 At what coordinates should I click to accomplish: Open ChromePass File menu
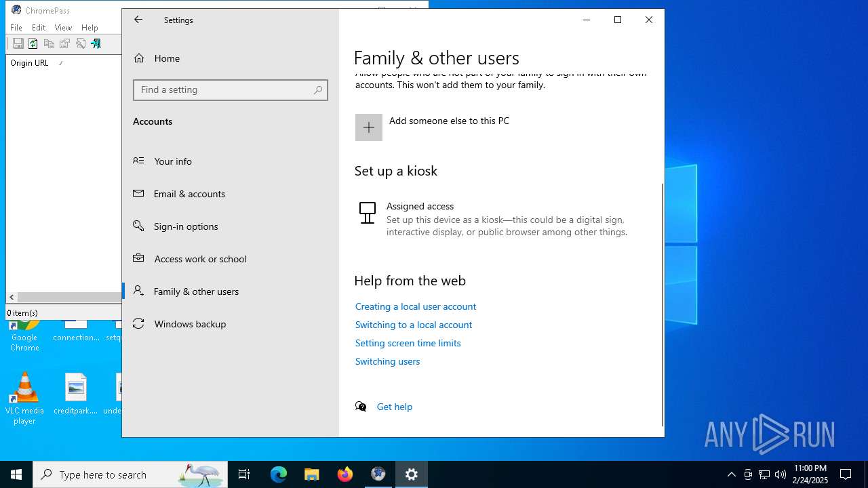tap(16, 28)
